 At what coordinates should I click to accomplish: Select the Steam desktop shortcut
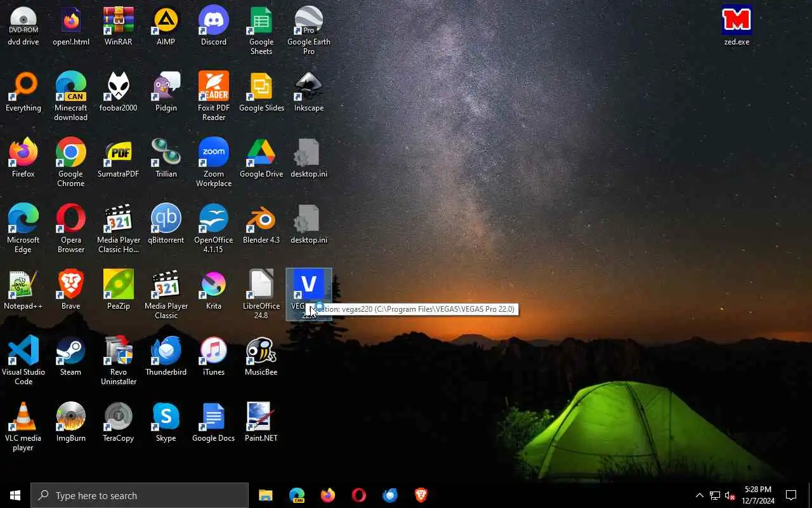[71, 356]
